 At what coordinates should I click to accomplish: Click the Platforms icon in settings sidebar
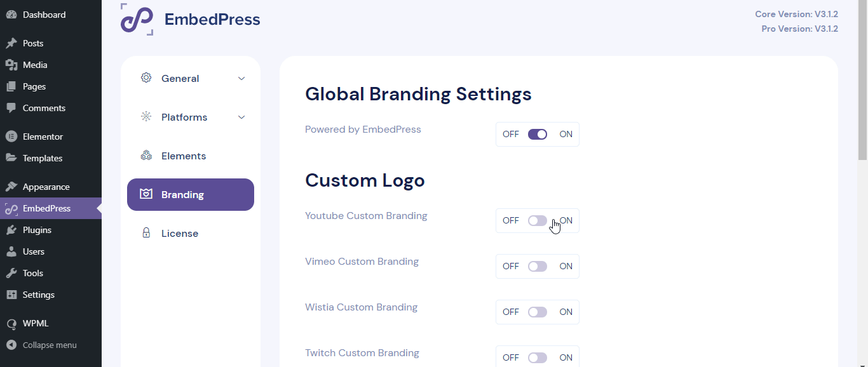tap(146, 117)
